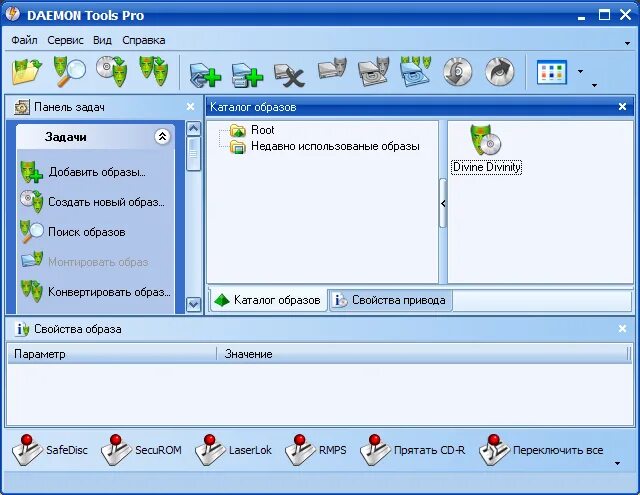Open toolbar options arrow below view dropdown
Viewport: 640px width, 495px height.
[x=594, y=85]
